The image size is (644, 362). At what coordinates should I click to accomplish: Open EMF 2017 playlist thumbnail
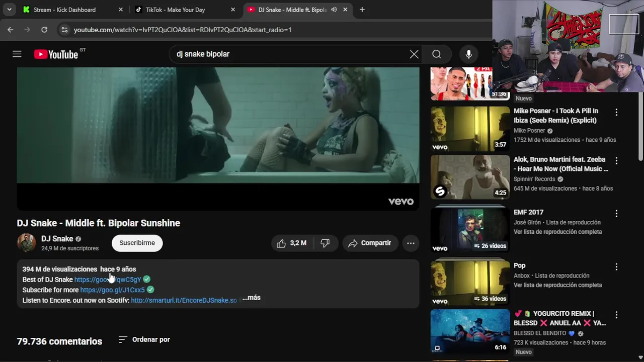(x=470, y=230)
